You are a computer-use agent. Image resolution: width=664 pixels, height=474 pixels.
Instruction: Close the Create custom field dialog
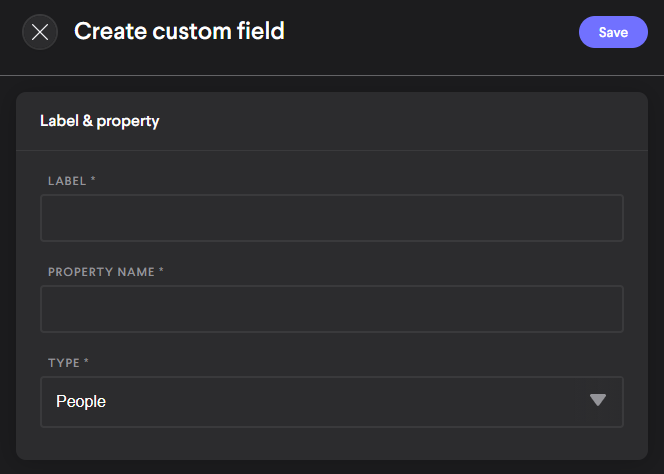click(40, 32)
